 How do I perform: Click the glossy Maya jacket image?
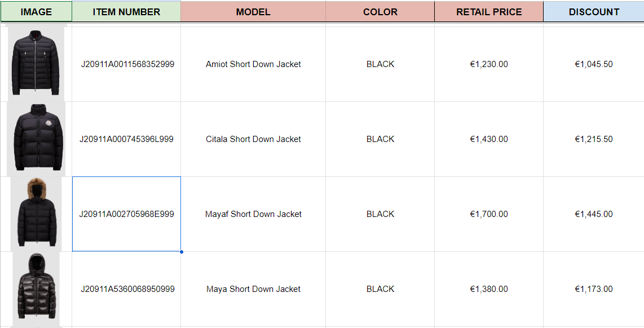point(36,289)
